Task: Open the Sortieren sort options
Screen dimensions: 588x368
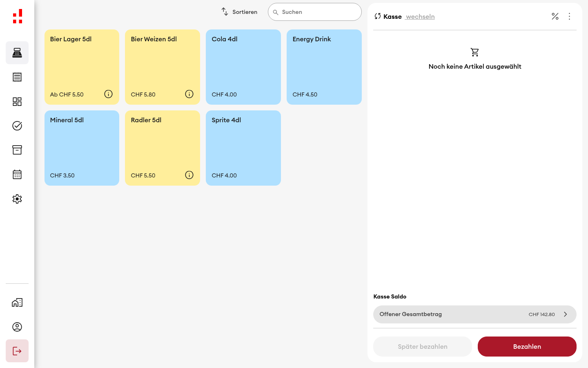Action: pos(239,12)
